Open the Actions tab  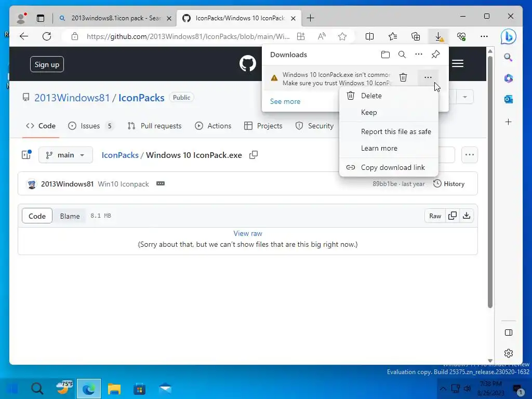coord(213,126)
